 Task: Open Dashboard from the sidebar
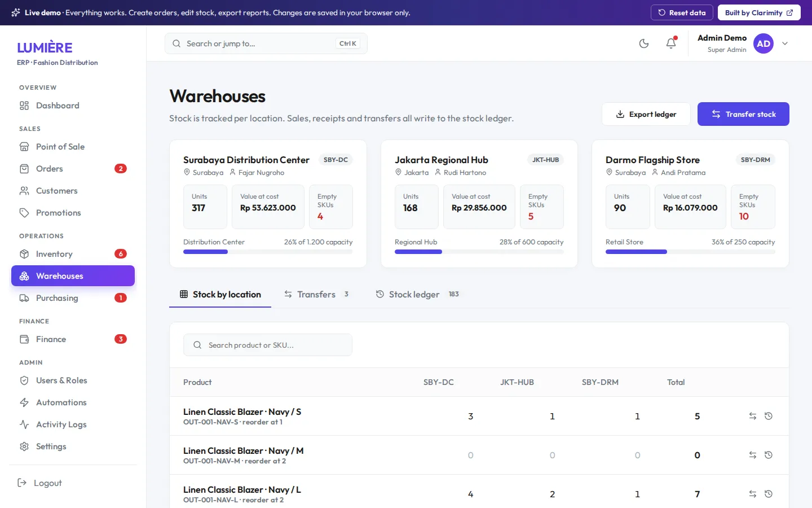(x=73, y=106)
